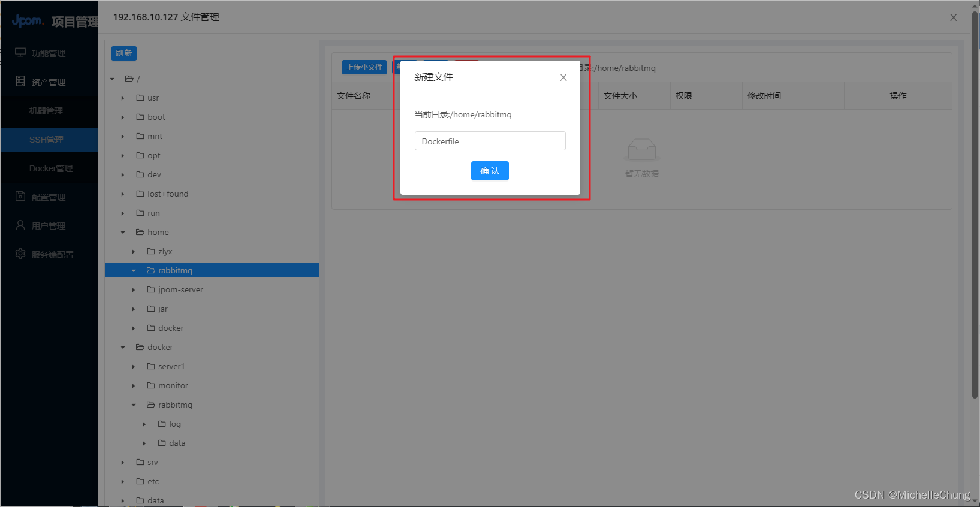This screenshot has width=980, height=507.
Task: Click the 刷新 refresh button
Action: pyautogui.click(x=124, y=53)
